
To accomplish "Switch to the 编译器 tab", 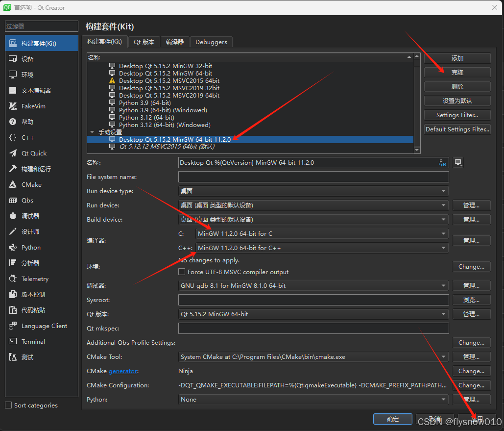I will [x=175, y=42].
